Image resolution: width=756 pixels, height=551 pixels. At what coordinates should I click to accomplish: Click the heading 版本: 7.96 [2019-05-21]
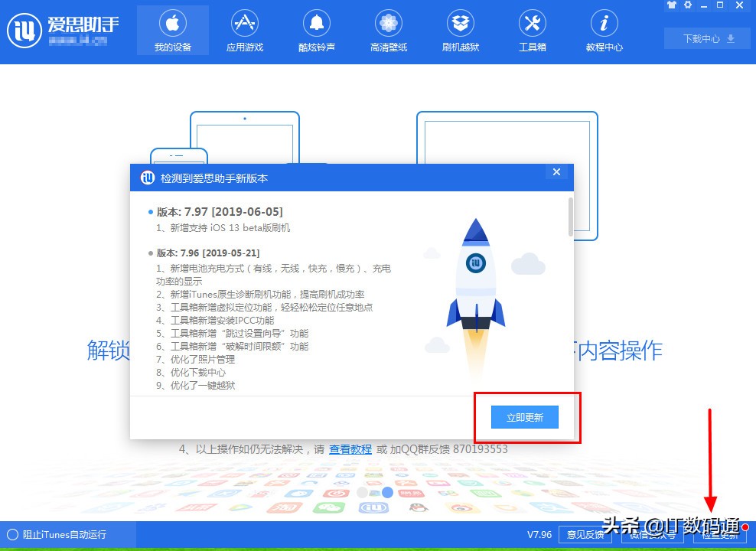coord(208,253)
